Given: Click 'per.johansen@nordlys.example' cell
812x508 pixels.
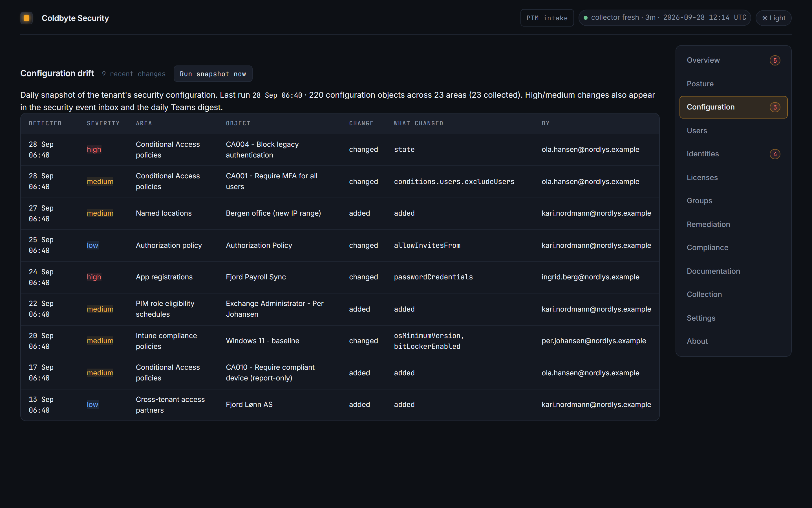Looking at the screenshot, I should pyautogui.click(x=593, y=341).
